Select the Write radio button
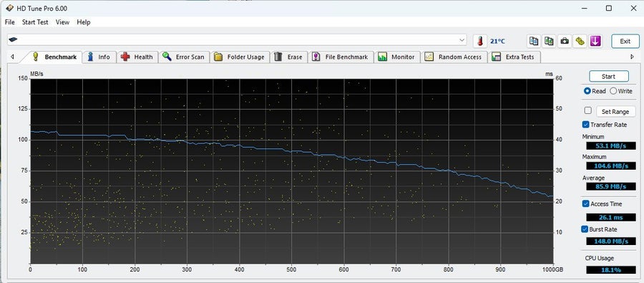 click(613, 91)
